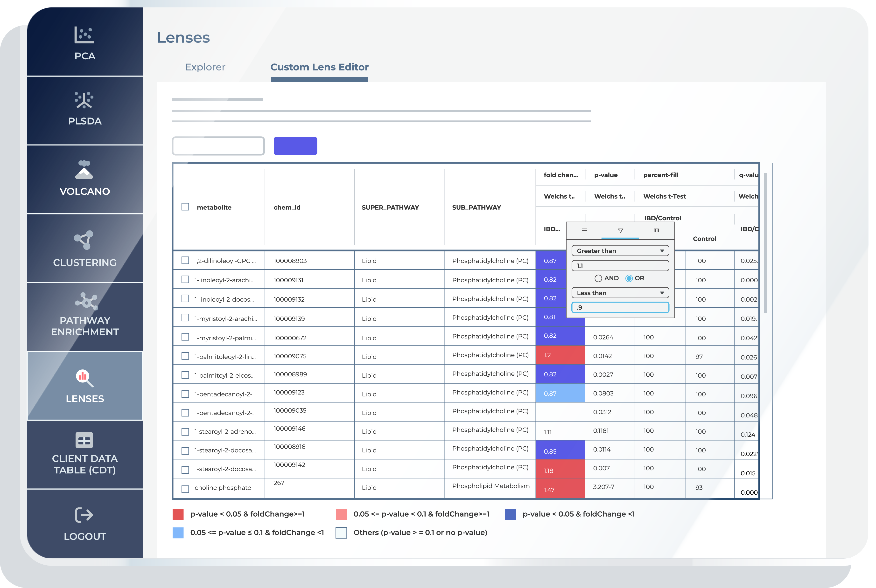This screenshot has width=876, height=588.
Task: Open the Custom Lens Editor tab
Action: tap(319, 67)
